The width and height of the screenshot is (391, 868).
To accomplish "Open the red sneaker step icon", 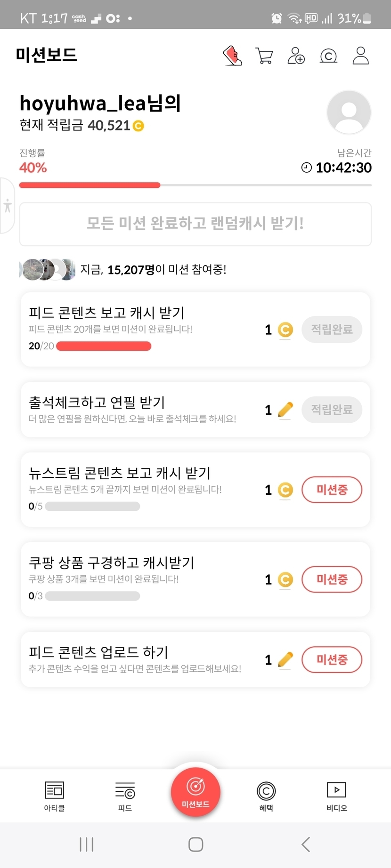I will [x=232, y=56].
